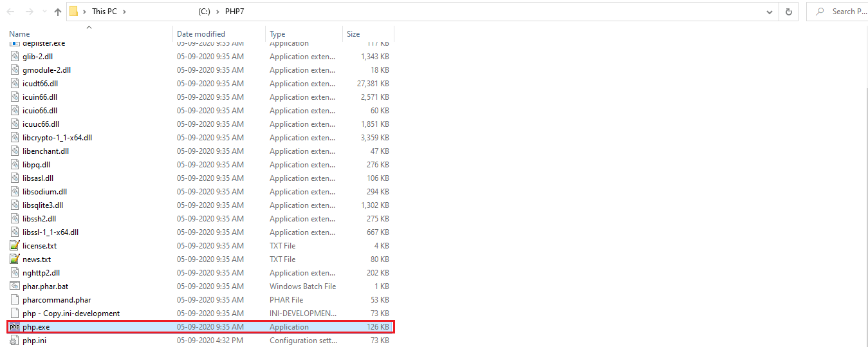Expand chevron after This PC breadcrumb
Image resolution: width=868 pixels, height=347 pixels.
(124, 12)
